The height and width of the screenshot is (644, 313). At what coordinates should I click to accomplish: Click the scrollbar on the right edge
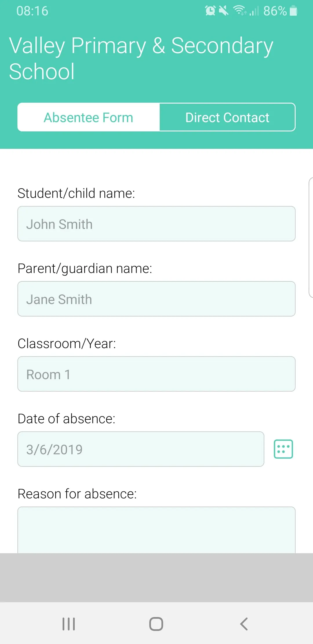click(x=311, y=238)
